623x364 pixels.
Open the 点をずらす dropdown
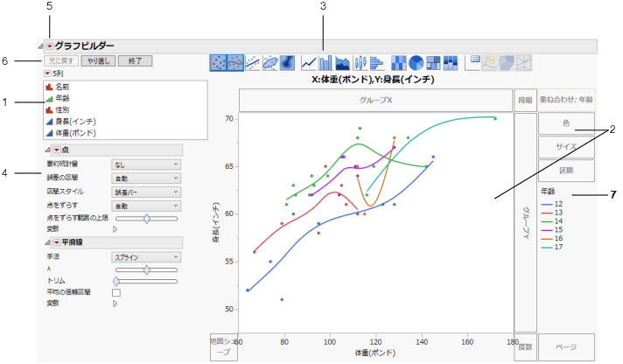point(146,206)
